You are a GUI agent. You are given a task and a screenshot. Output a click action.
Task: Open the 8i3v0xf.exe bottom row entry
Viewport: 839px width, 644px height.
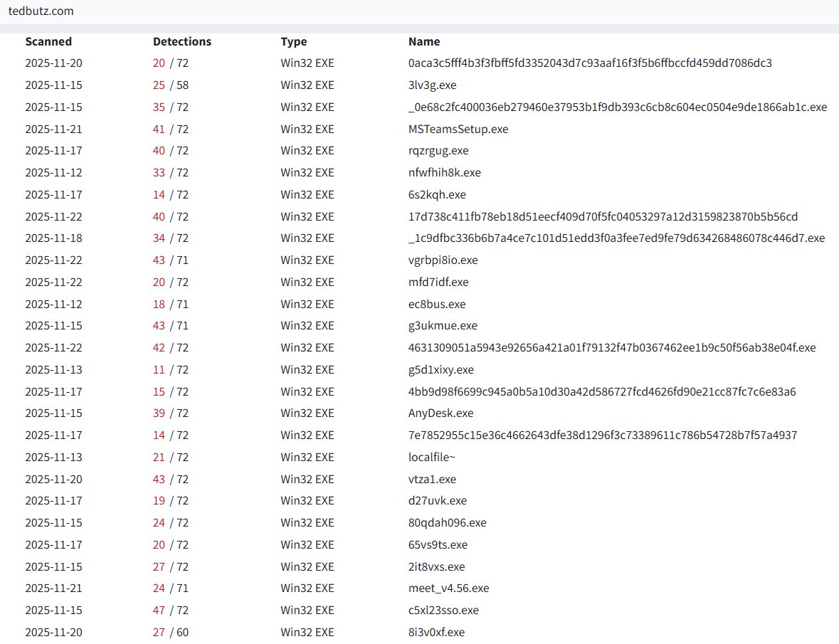point(438,632)
